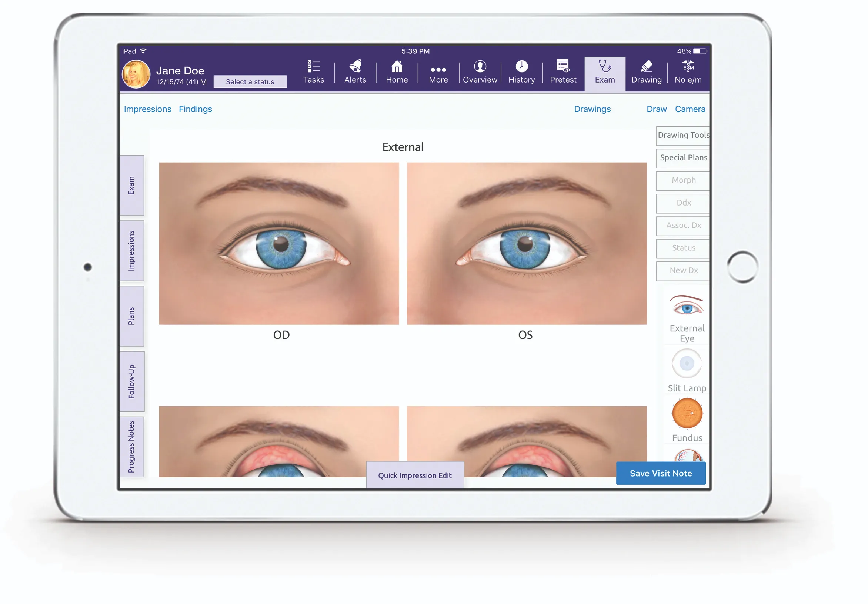The width and height of the screenshot is (868, 604).
Task: Open the Tasks icon in top toolbar
Action: coord(313,72)
